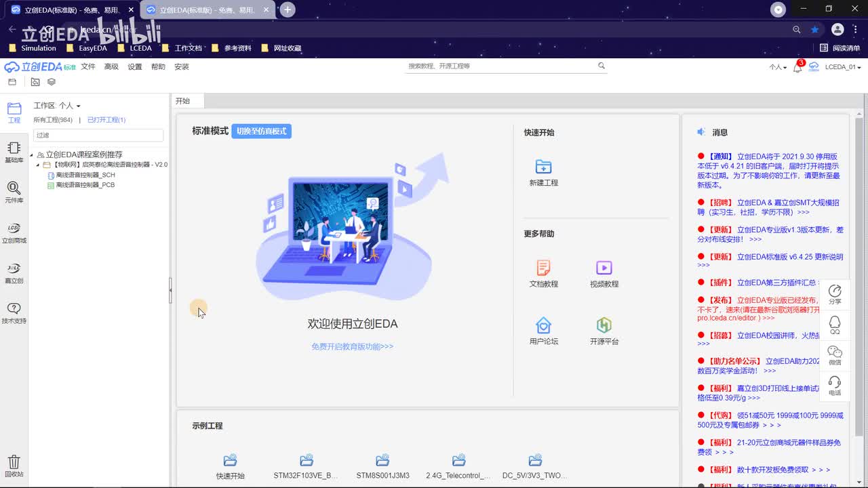Viewport: 868px width, 488px height.
Task: Open the STM8S001J3M3 example project
Action: (x=382, y=466)
